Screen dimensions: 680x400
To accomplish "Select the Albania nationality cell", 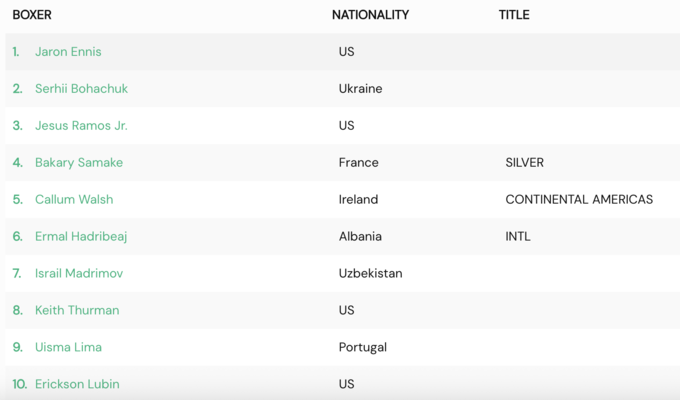I will click(x=360, y=237).
